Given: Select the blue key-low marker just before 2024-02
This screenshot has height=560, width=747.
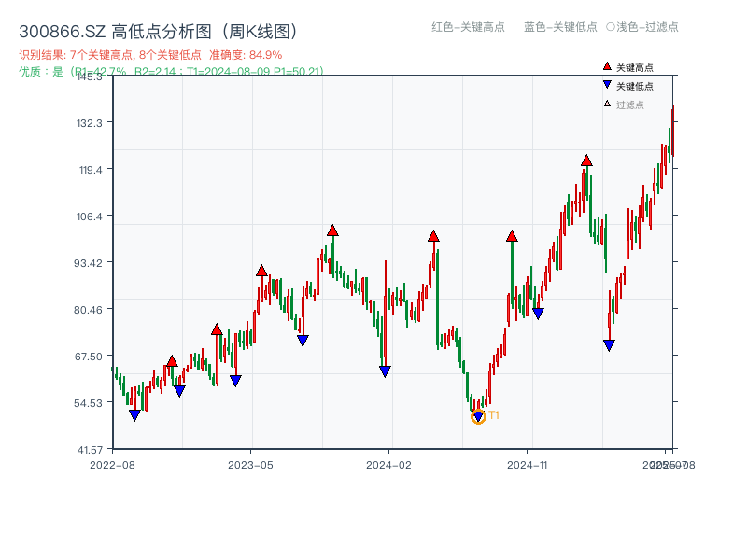Looking at the screenshot, I should (385, 371).
